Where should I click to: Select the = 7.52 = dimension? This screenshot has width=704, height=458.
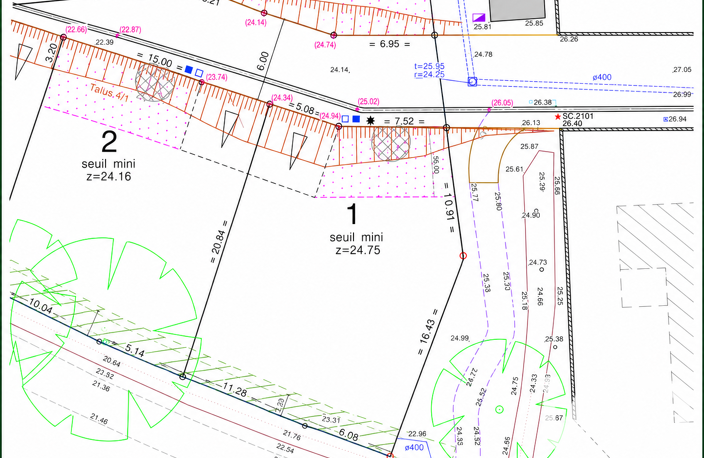click(x=404, y=121)
